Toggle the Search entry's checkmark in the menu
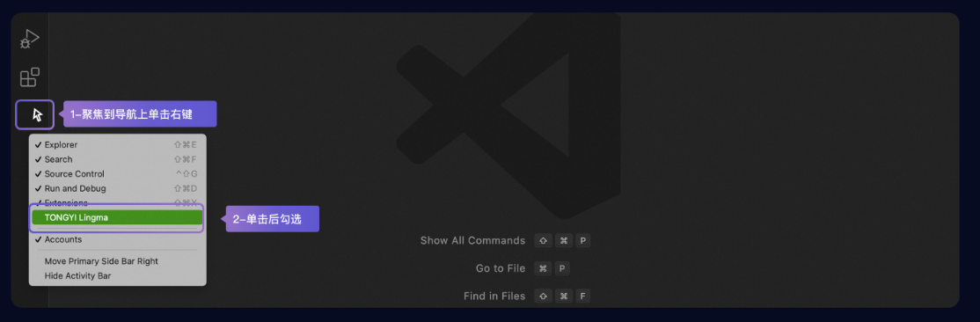 (x=118, y=159)
